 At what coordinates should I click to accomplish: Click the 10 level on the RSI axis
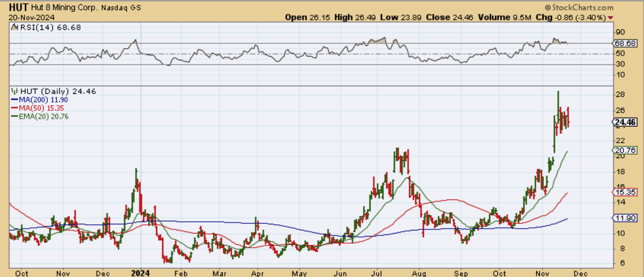coord(620,75)
